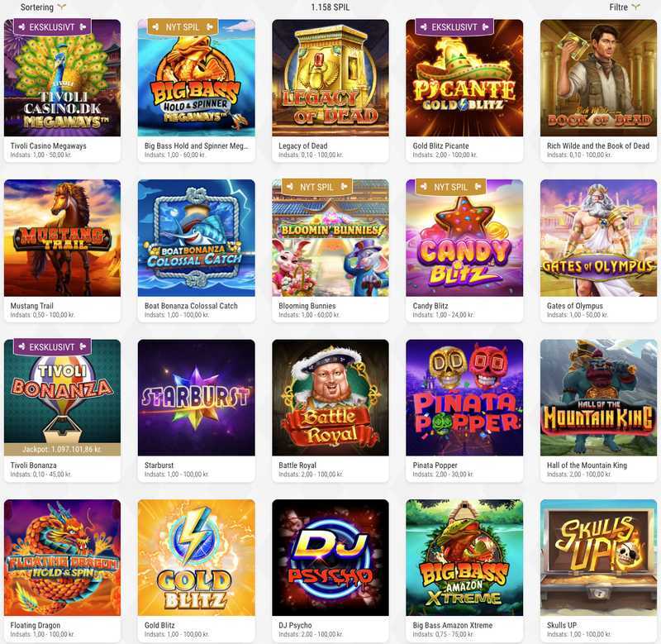The image size is (661, 644).
Task: Click the Blooming Bunnies title link
Action: 307,306
